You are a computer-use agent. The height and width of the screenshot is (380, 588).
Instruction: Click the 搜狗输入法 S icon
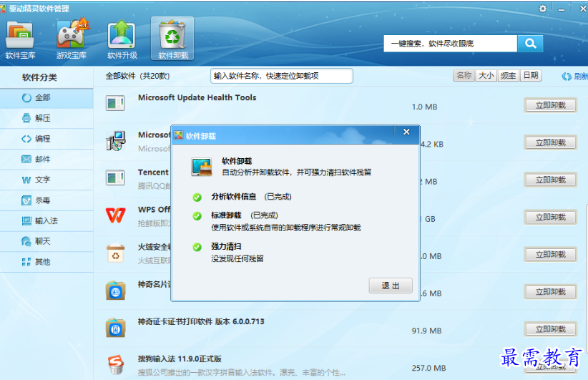(115, 365)
